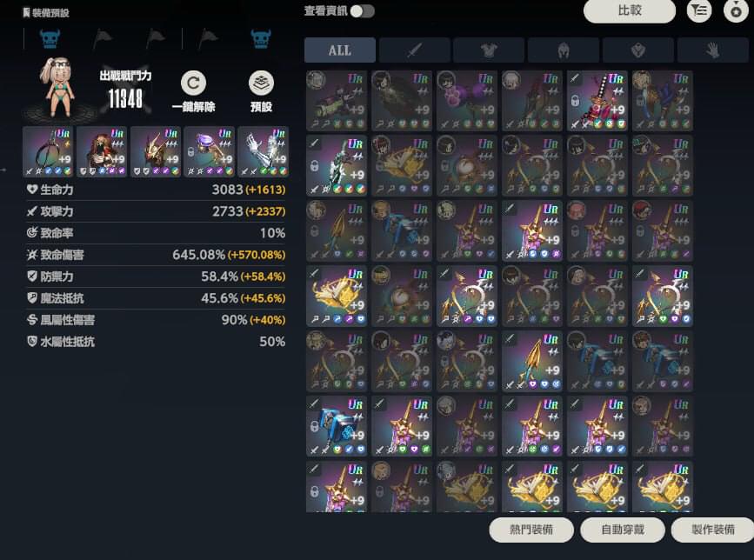Click 一鍵解除 unequip all circular icon

pos(193,83)
